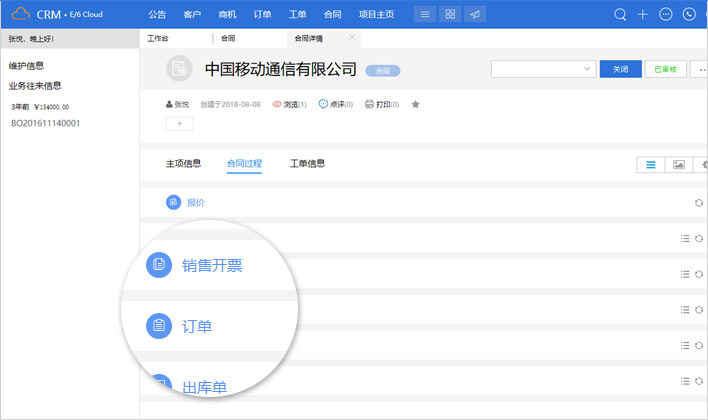The width and height of the screenshot is (708, 420).
Task: Click the refresh icon on the 报价 row
Action: pyautogui.click(x=699, y=203)
